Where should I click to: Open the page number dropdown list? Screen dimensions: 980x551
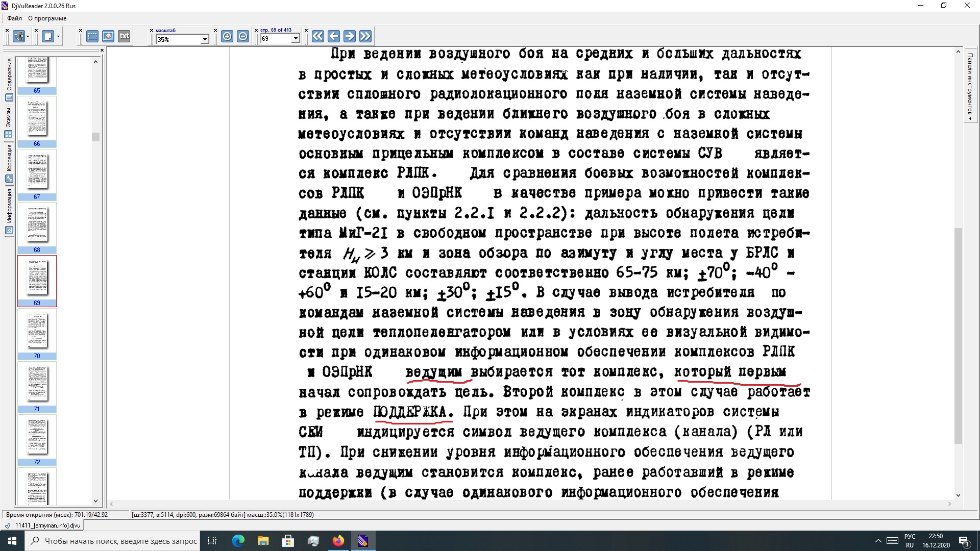tap(296, 39)
